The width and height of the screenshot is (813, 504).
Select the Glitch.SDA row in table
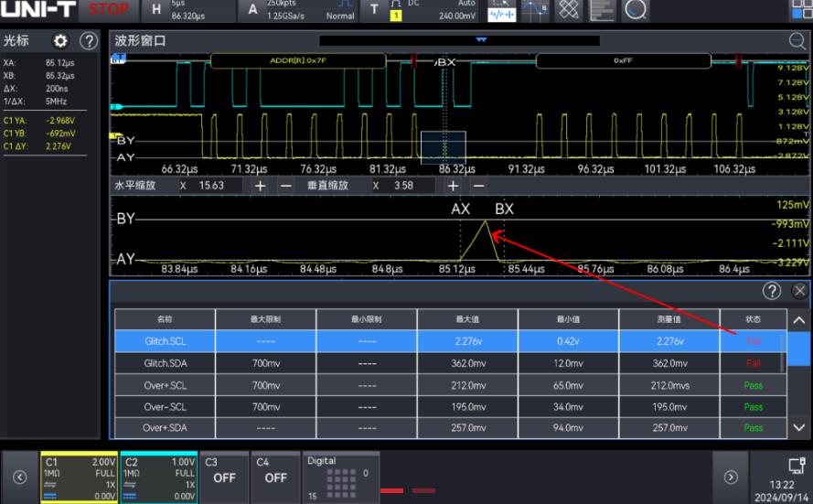pyautogui.click(x=165, y=363)
